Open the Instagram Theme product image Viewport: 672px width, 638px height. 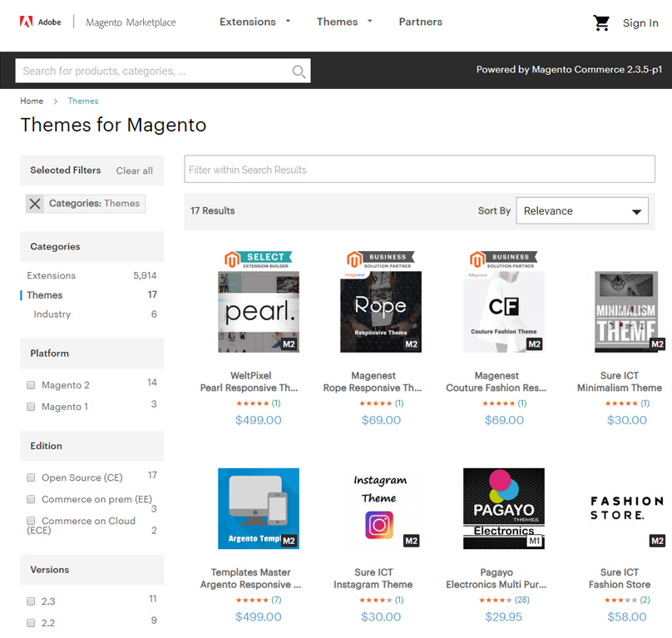pyautogui.click(x=378, y=508)
